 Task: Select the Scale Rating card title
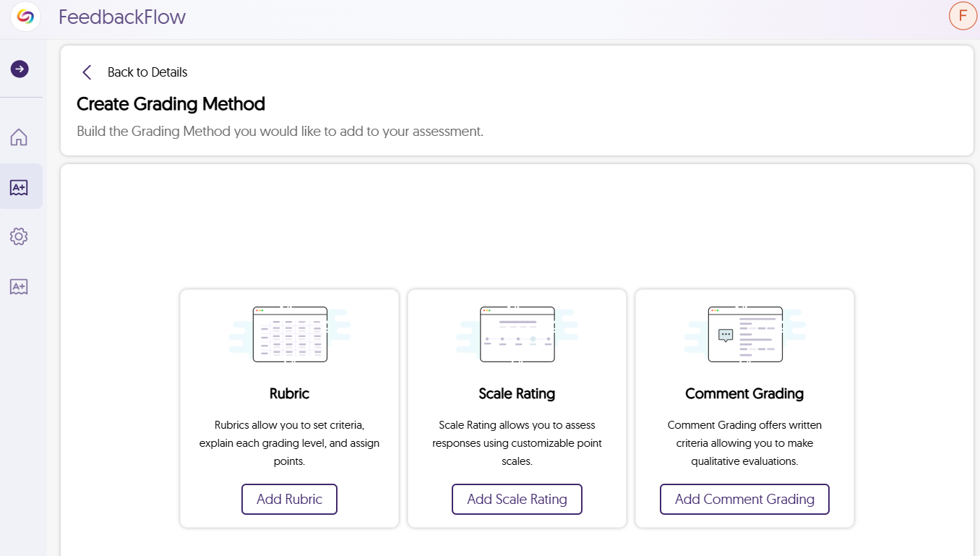517,393
